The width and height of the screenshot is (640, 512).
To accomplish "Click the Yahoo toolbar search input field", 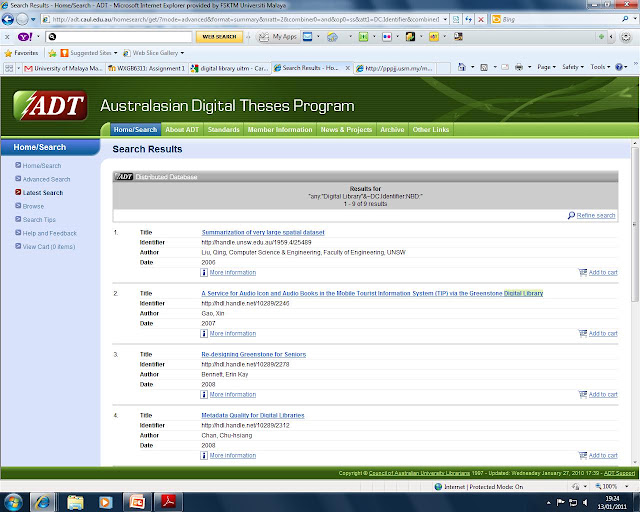I will click(118, 37).
